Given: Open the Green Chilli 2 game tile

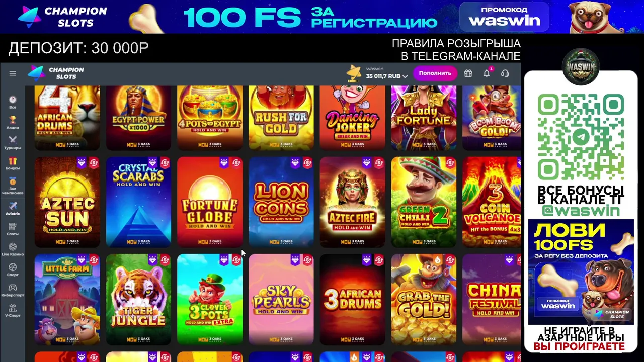Looking at the screenshot, I should 424,202.
